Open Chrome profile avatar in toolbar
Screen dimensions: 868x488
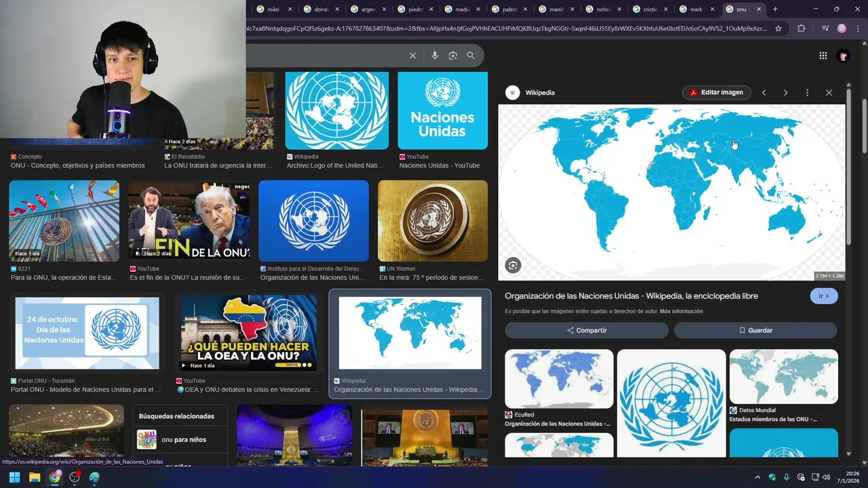[842, 28]
